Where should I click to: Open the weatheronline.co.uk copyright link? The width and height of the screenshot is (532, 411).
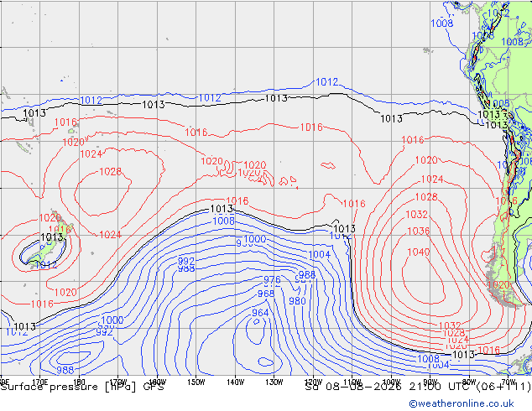pyautogui.click(x=462, y=403)
